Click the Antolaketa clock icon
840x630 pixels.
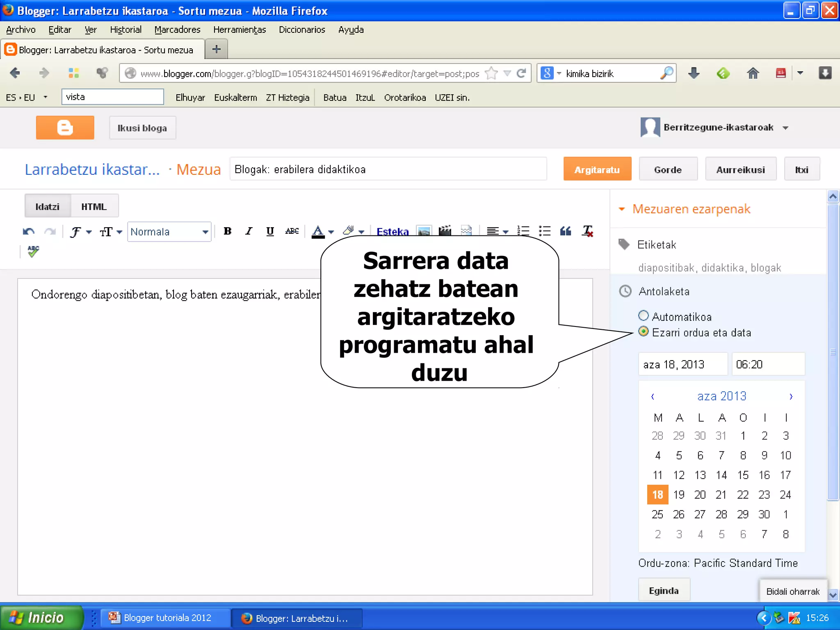[625, 291]
